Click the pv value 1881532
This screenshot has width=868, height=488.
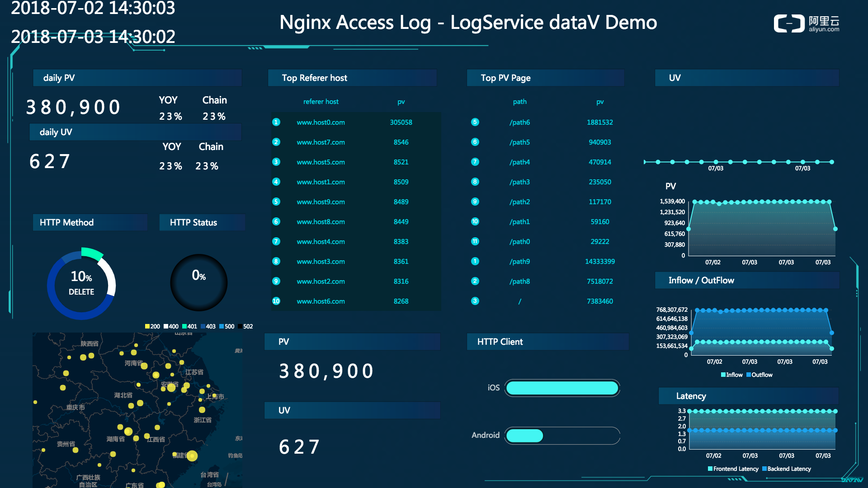coord(600,122)
